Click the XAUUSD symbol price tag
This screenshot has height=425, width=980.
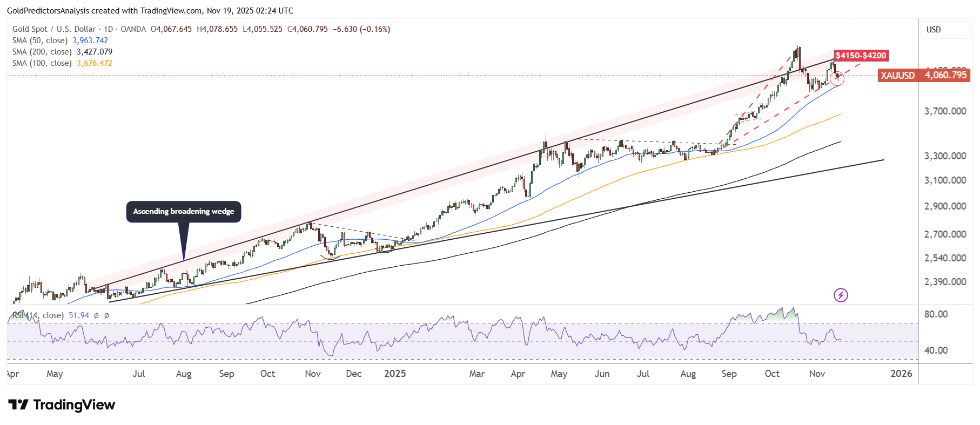click(x=897, y=76)
